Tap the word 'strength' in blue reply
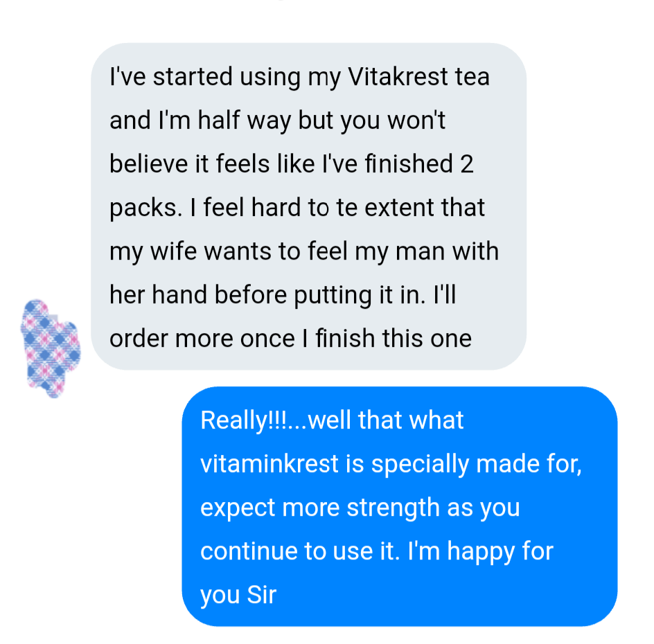This screenshot has width=654, height=644. pyautogui.click(x=393, y=508)
